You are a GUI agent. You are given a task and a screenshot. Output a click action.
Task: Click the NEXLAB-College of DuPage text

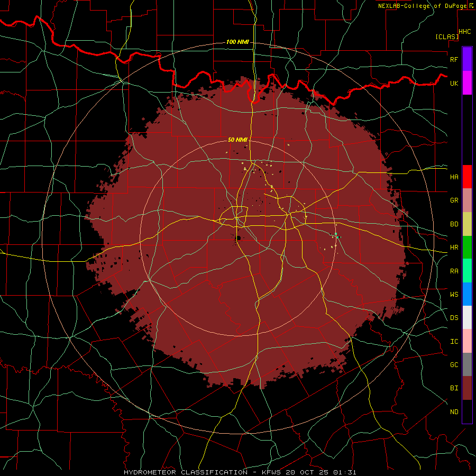click(422, 6)
